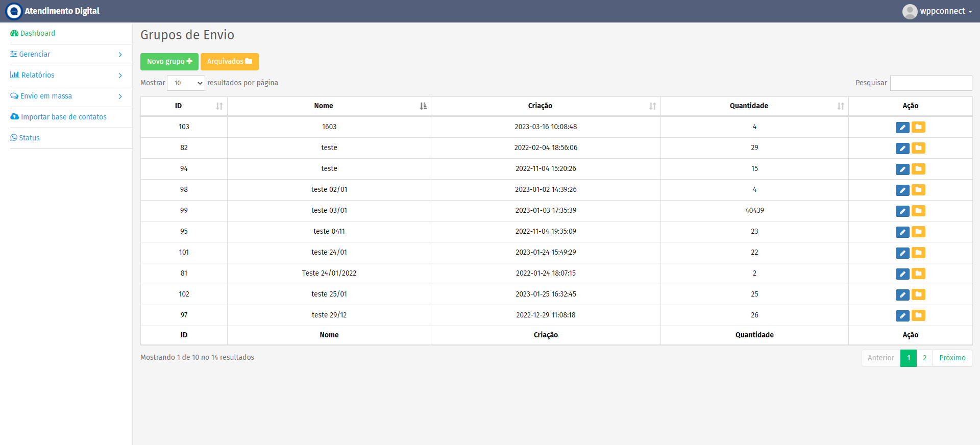Expand the Gerenciar sidebar menu
Viewport: 980px width, 445px height.
(x=66, y=54)
